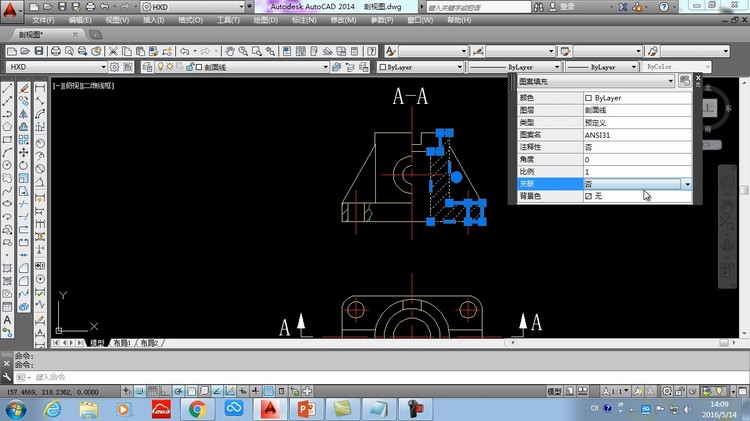The width and height of the screenshot is (750, 421).
Task: Activate the Pan hand tool
Action: (230, 51)
